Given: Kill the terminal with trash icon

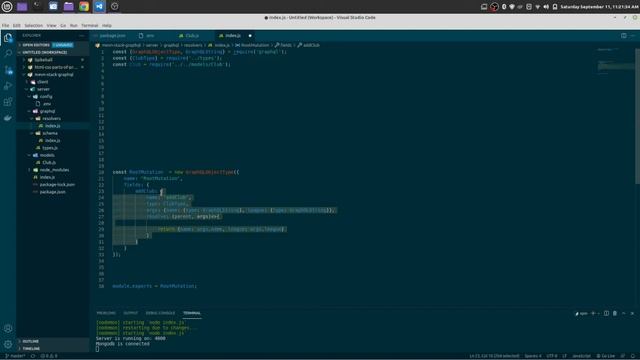Looking at the screenshot, I should click(615, 313).
